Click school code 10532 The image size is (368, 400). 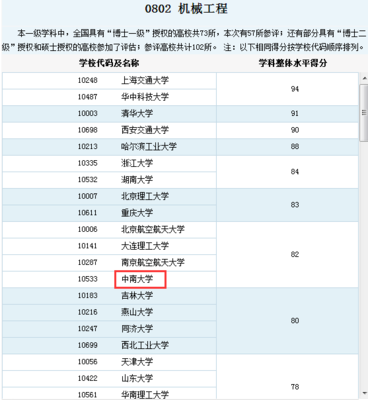(x=88, y=180)
